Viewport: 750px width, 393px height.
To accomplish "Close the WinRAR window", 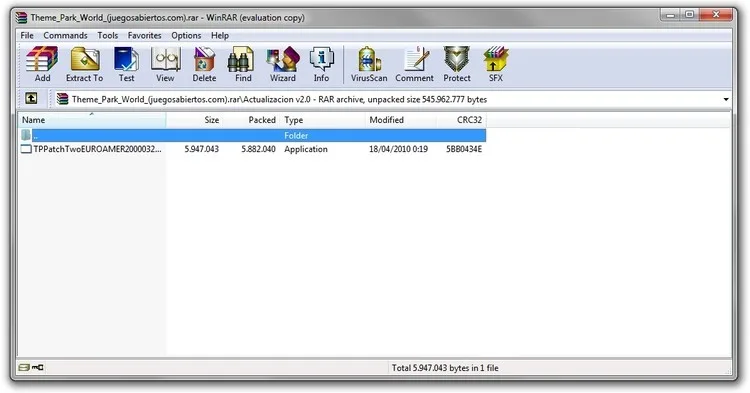I will (x=716, y=15).
